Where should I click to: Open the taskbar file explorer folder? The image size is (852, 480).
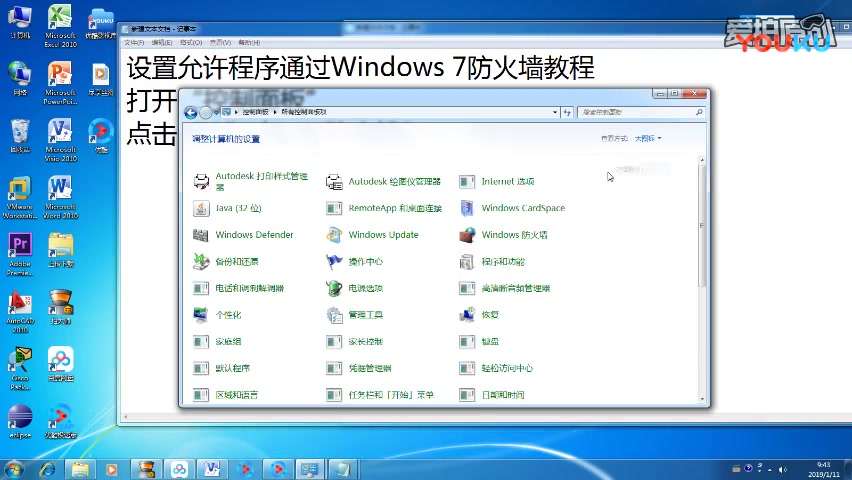(80, 469)
